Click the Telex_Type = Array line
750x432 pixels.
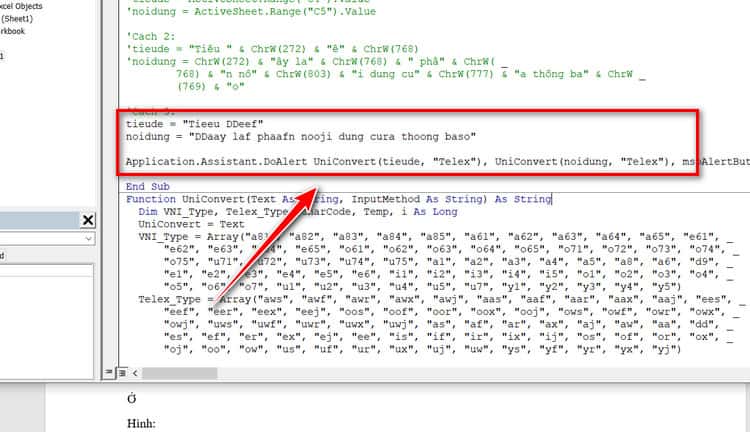click(x=441, y=299)
